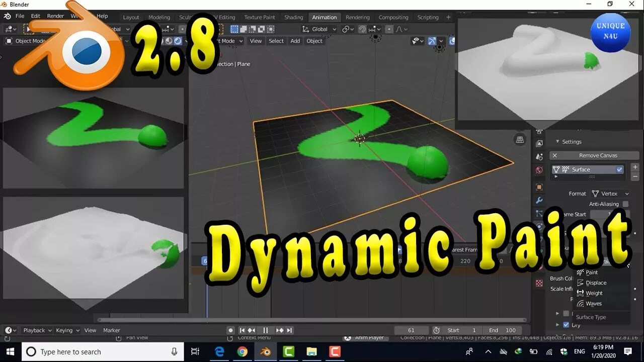
Task: Select the intersect selection mode icon
Action: (271, 29)
